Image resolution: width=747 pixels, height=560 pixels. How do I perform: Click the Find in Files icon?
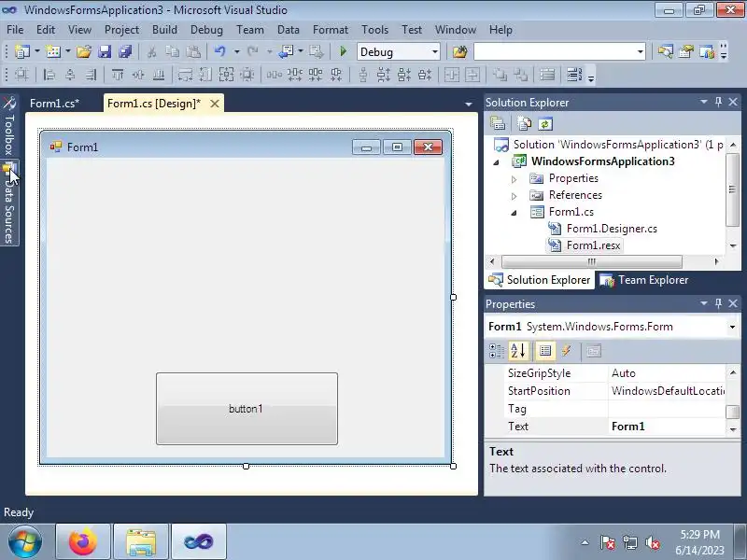459,51
